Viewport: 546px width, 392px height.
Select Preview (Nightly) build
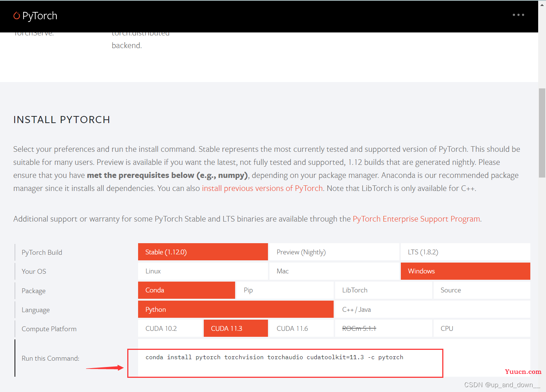tap(334, 252)
